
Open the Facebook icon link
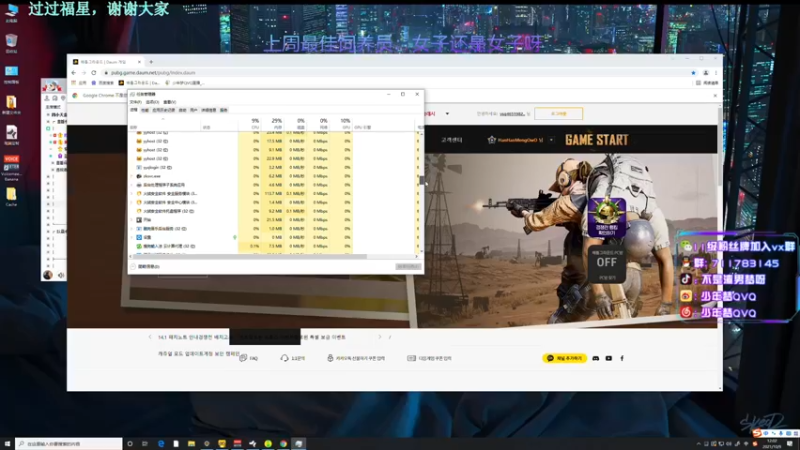622,358
